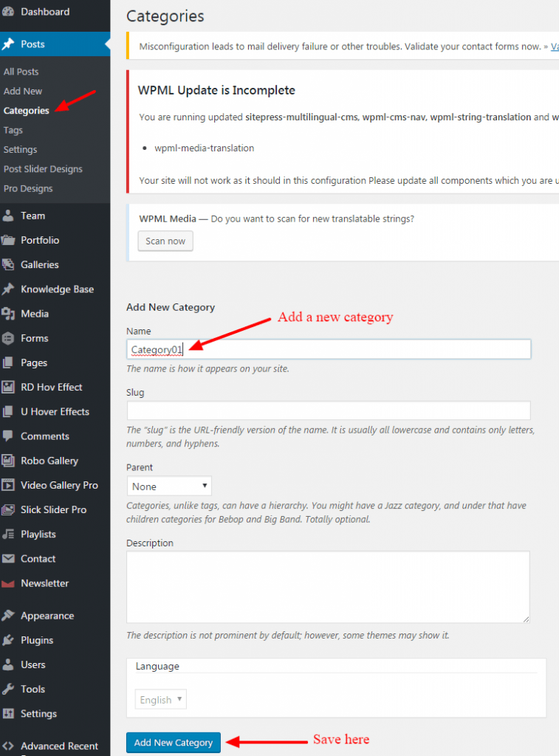The height and width of the screenshot is (756, 559).
Task: Select Tags under Posts menu
Action: click(x=13, y=130)
